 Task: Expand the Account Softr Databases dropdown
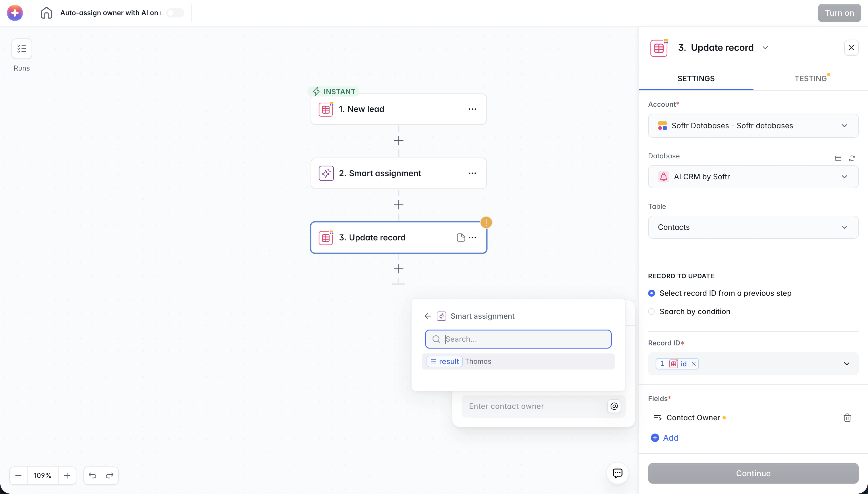(753, 126)
